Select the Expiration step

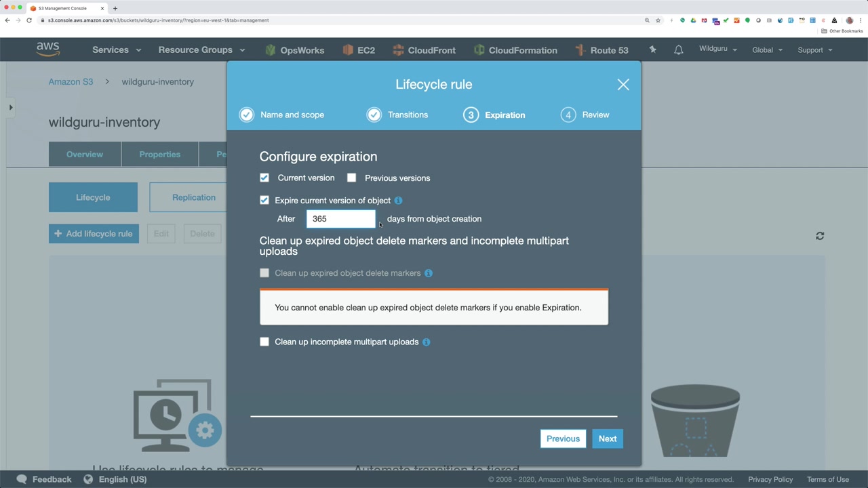click(x=494, y=115)
